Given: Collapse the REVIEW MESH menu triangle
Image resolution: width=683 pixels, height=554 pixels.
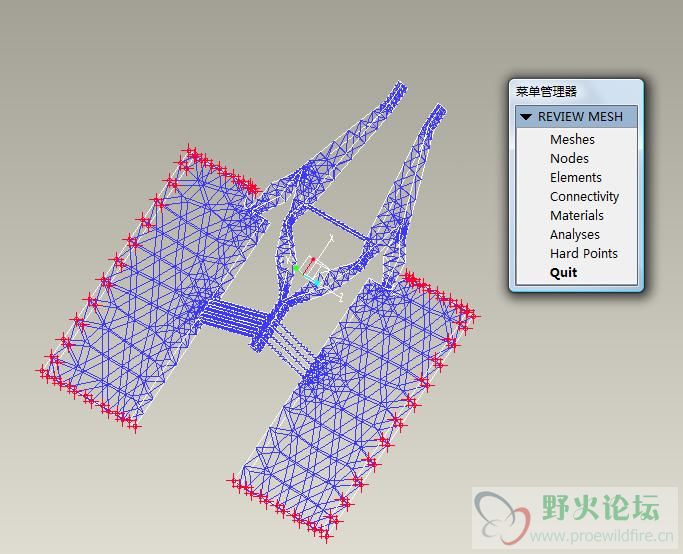Looking at the screenshot, I should (x=526, y=117).
